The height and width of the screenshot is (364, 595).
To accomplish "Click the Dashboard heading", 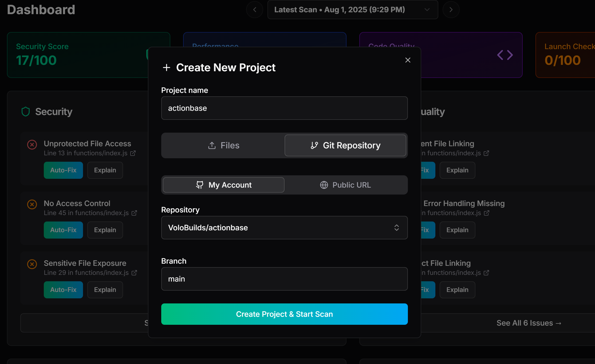I will (41, 10).
